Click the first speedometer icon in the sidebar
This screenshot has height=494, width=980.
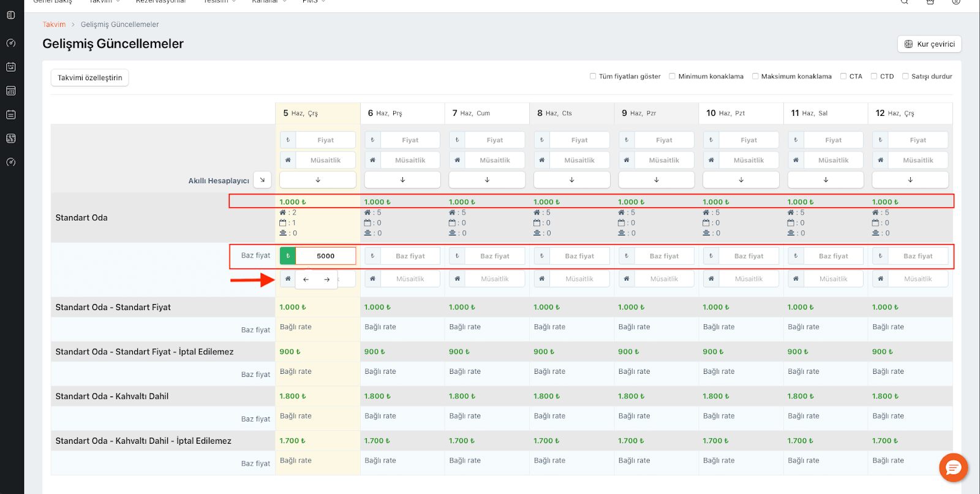[x=11, y=43]
